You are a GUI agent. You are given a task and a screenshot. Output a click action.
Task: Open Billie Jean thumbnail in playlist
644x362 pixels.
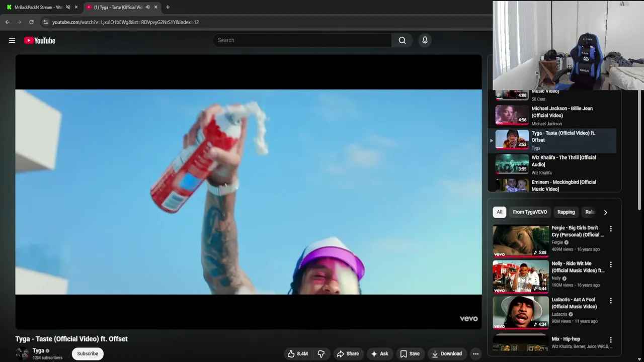[x=512, y=115]
